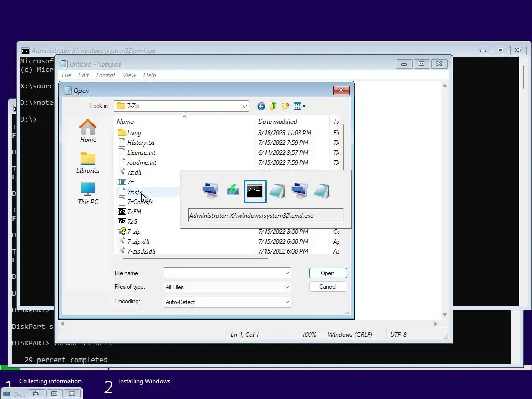Maximize the Notepad window

pyautogui.click(x=421, y=64)
